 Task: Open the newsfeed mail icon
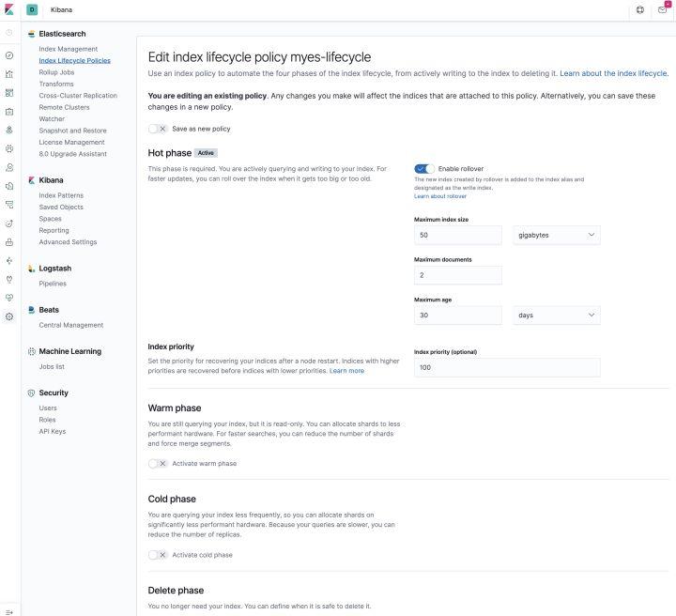click(663, 10)
